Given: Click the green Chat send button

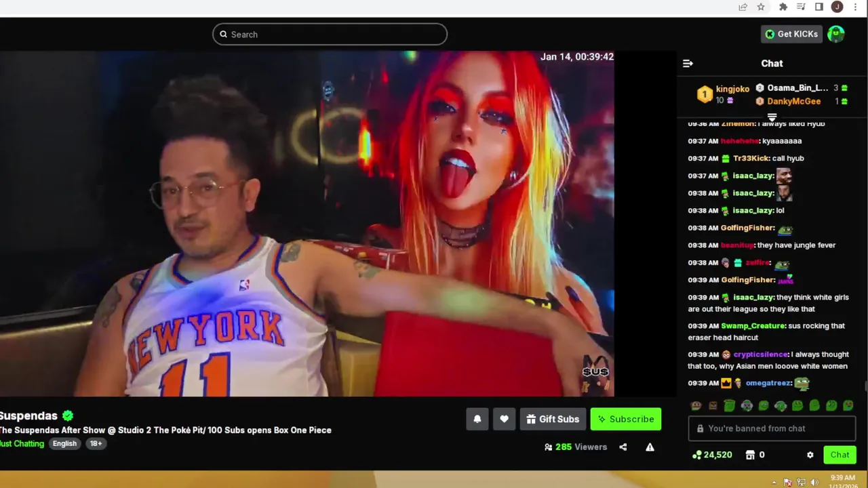Looking at the screenshot, I should tap(840, 455).
